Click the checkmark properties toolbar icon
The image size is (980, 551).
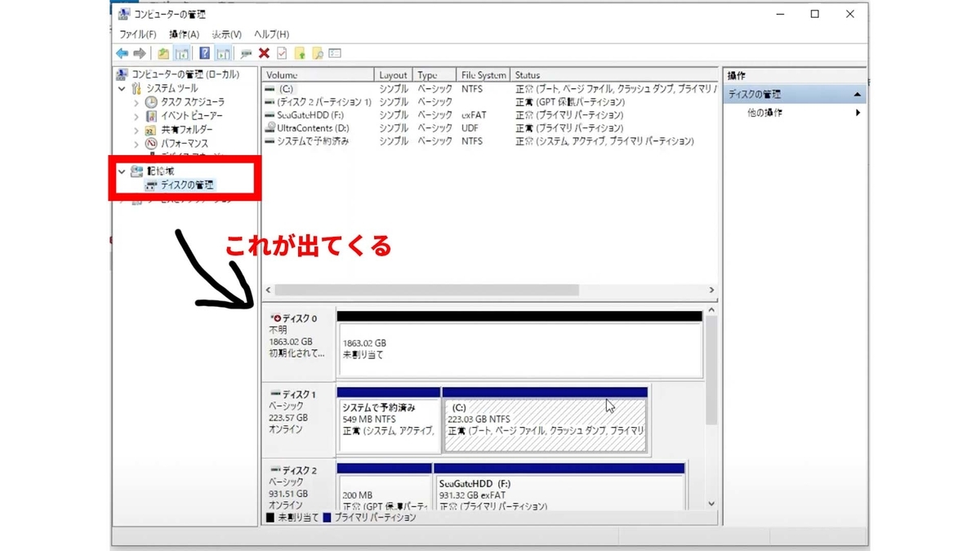[282, 53]
